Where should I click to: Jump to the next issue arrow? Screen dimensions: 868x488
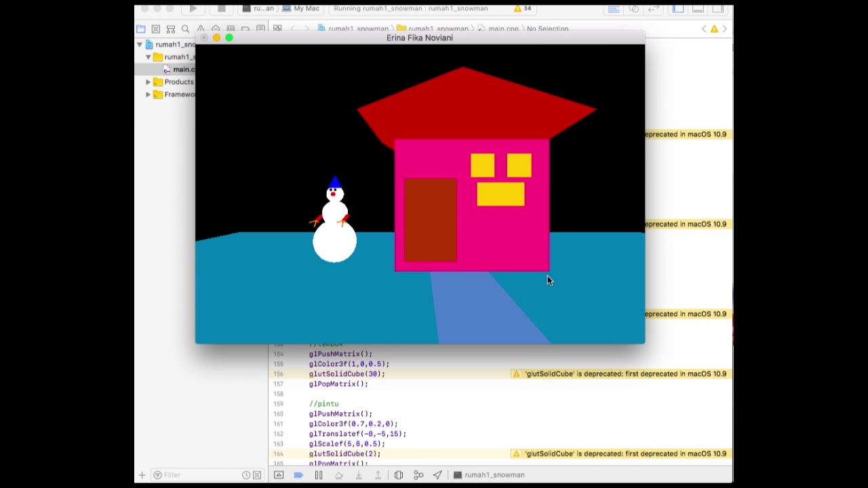pyautogui.click(x=724, y=28)
